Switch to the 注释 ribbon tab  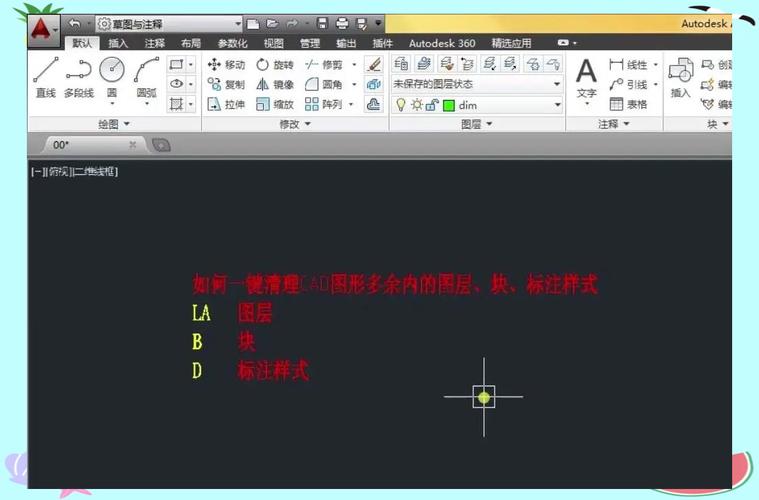point(154,43)
